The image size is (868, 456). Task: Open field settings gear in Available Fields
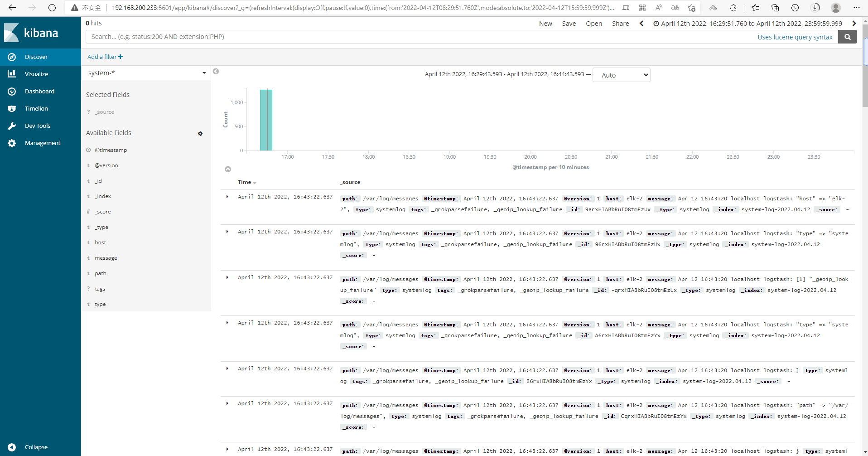click(200, 134)
